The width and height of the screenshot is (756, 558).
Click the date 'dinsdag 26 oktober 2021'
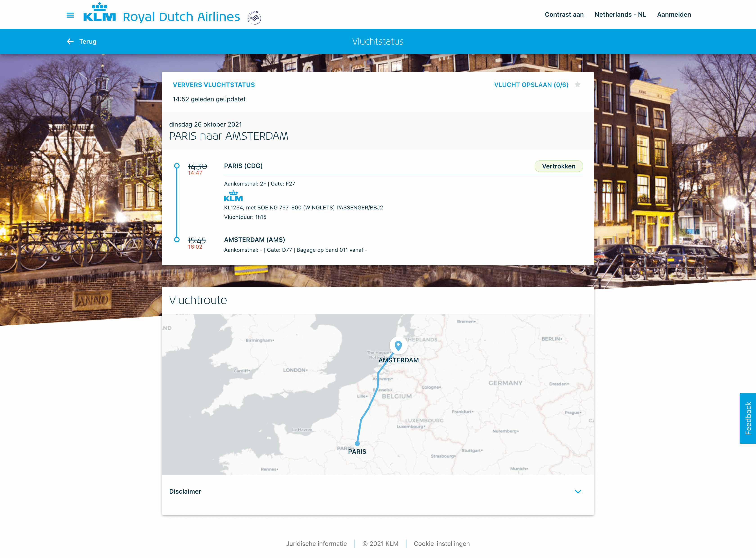(x=206, y=124)
